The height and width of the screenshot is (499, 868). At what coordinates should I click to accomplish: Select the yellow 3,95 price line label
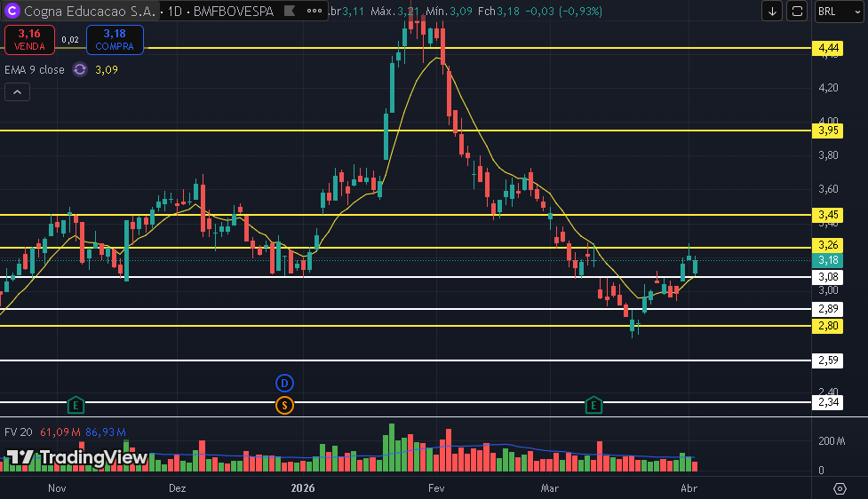tap(828, 131)
